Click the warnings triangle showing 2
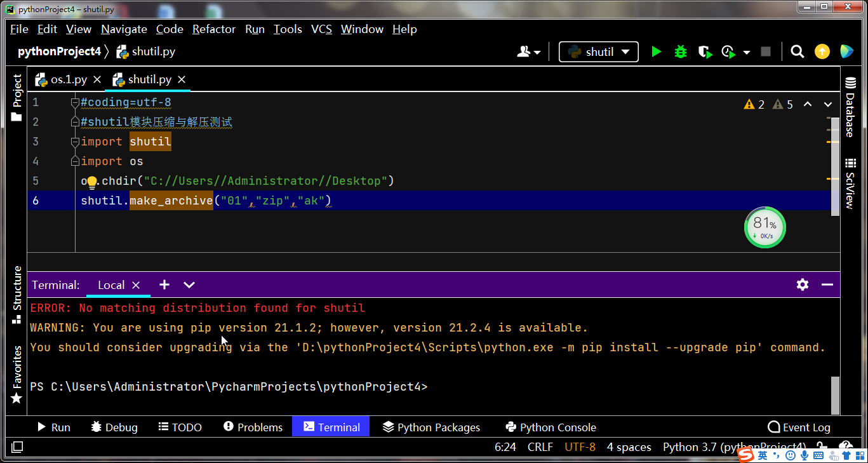 (x=754, y=104)
